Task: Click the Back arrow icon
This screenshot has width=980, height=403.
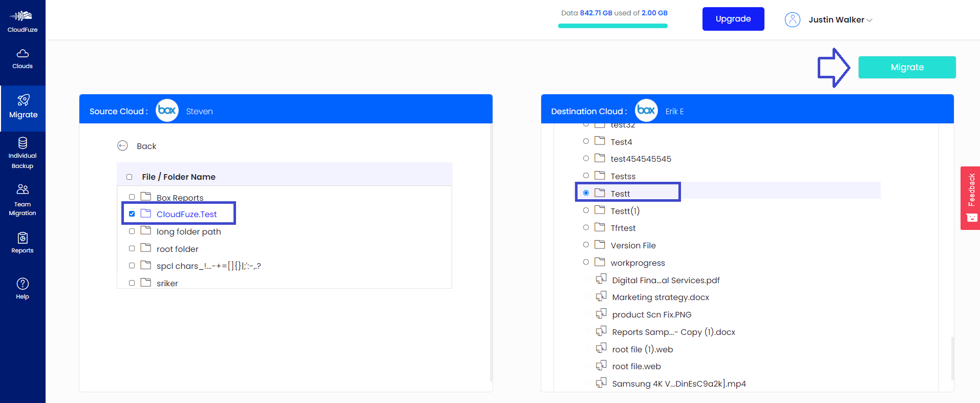Action: [x=122, y=146]
